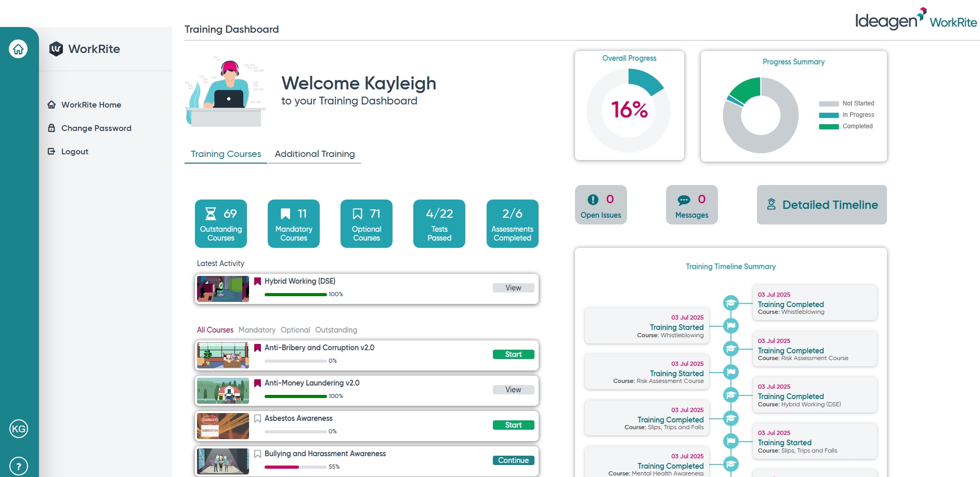Open help via the question mark icon
This screenshot has height=477, width=980.
(19, 465)
